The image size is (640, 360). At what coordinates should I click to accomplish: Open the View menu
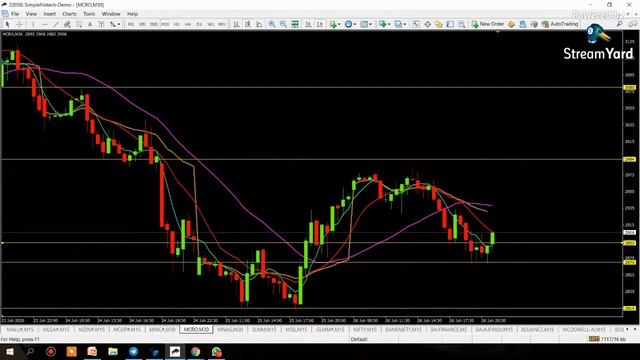click(31, 14)
